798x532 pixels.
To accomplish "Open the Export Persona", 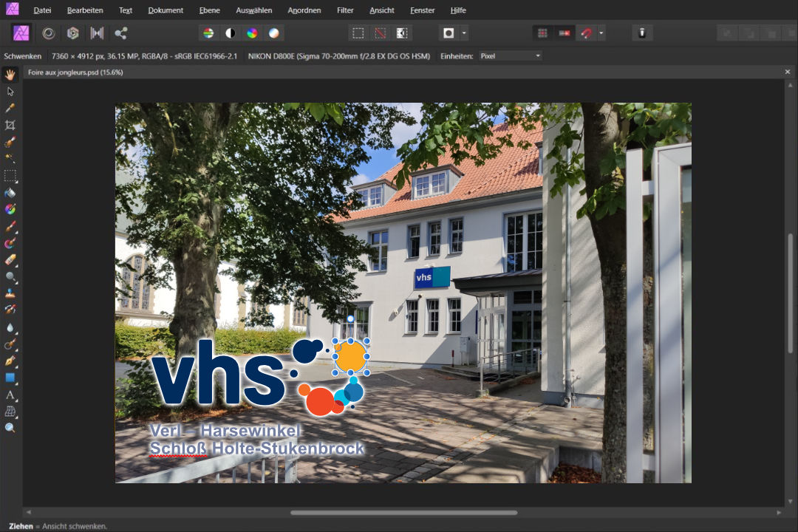I will (120, 33).
